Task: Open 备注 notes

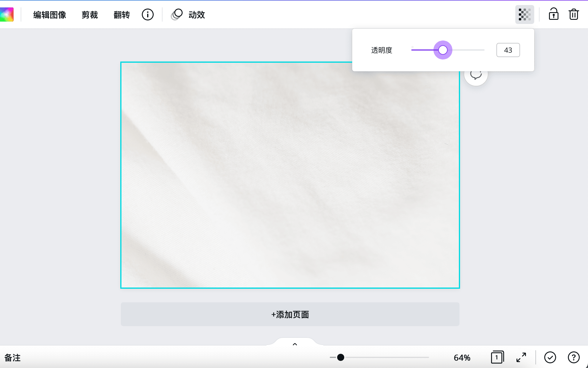Action: 12,358
